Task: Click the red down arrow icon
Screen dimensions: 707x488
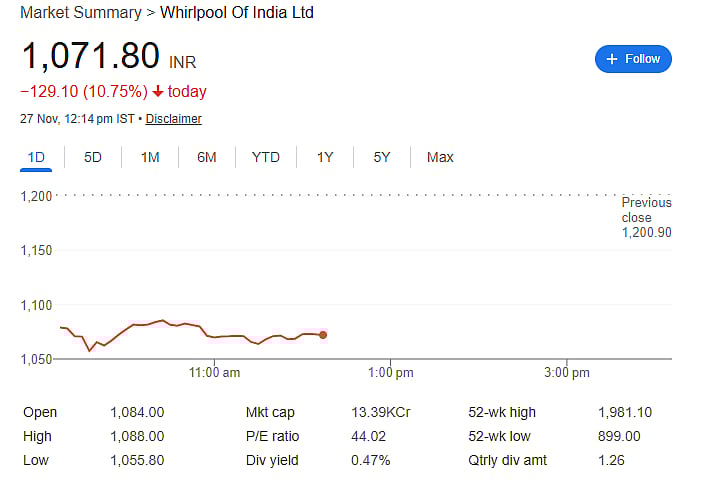Action: (158, 92)
